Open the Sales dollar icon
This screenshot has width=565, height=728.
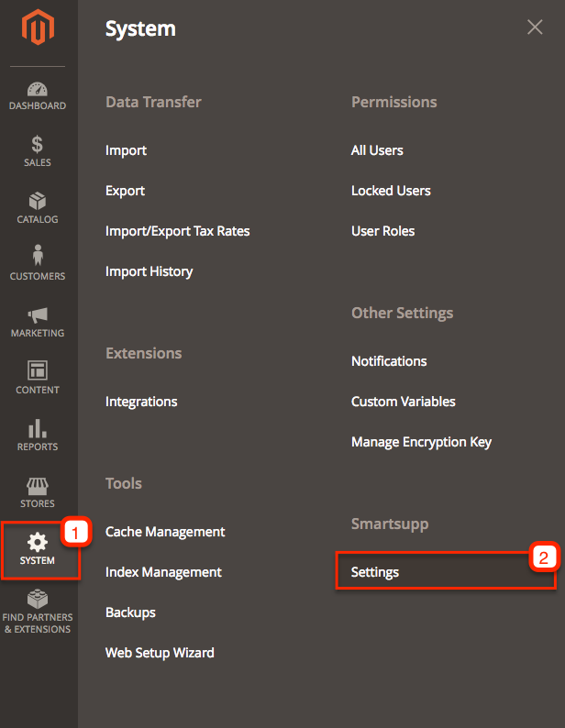point(38,144)
